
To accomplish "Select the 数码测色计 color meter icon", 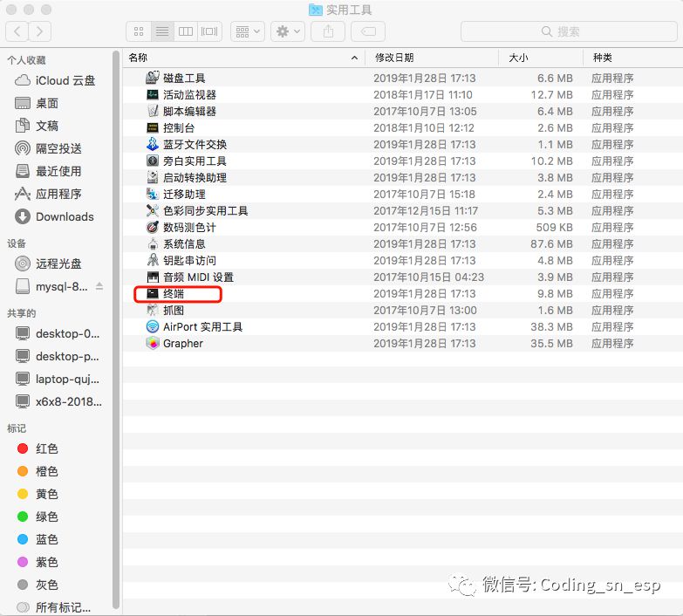I will tap(153, 227).
